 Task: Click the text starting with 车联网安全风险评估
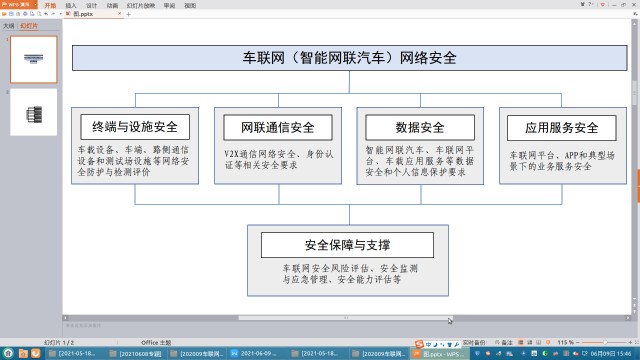click(350, 274)
